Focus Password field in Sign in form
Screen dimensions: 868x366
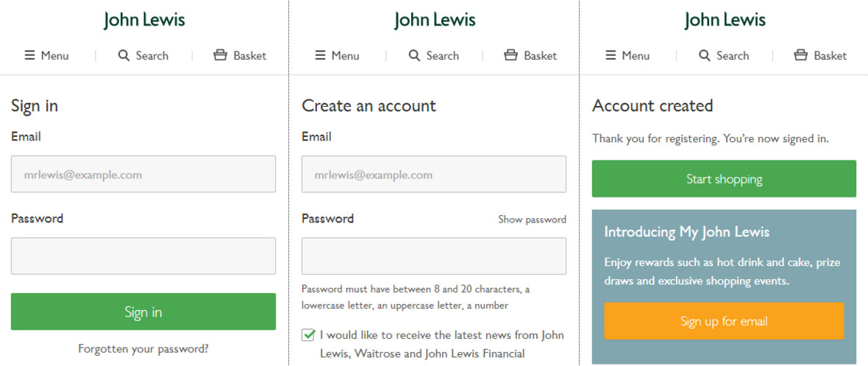point(143,256)
